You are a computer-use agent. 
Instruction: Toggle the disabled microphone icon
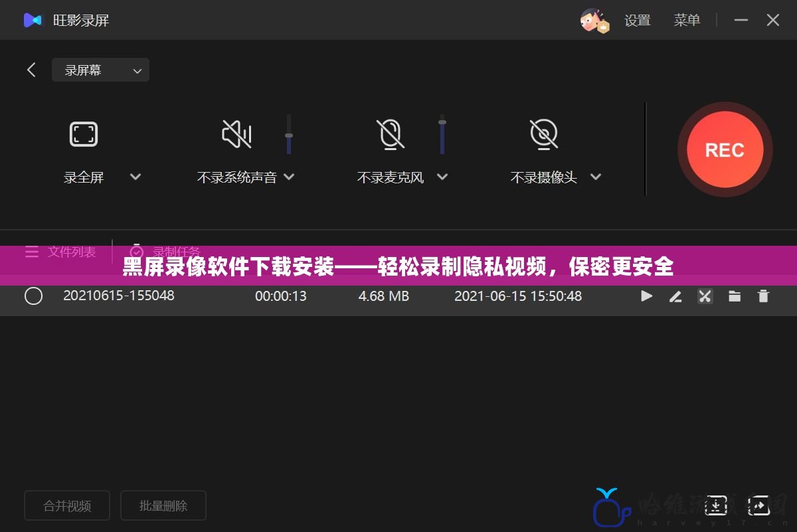(390, 134)
